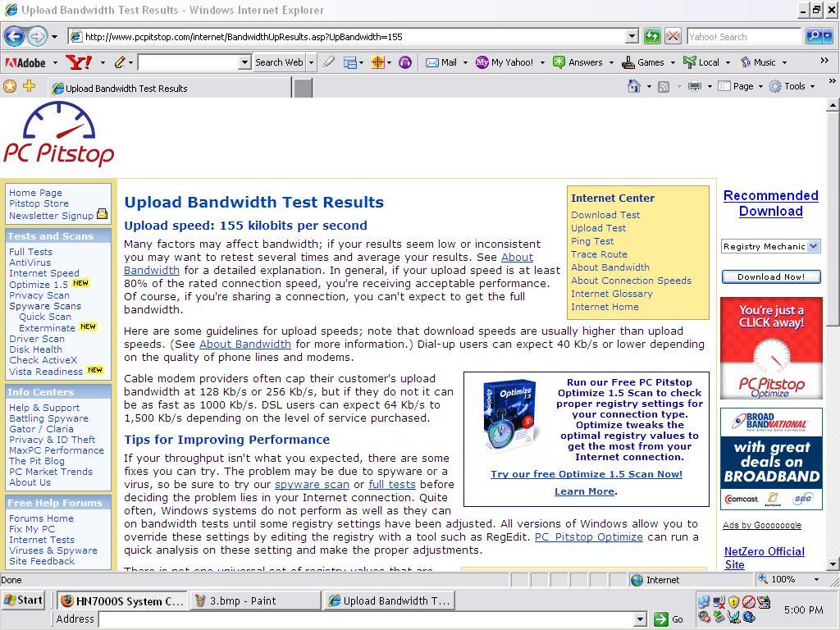
Task: Click the RSS feeds icon
Action: (x=664, y=87)
